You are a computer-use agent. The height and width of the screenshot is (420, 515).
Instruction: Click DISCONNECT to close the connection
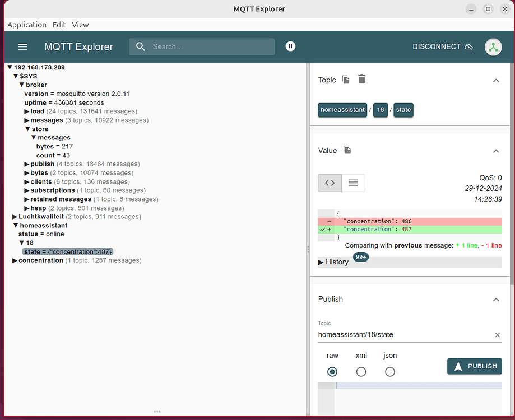[x=437, y=47]
